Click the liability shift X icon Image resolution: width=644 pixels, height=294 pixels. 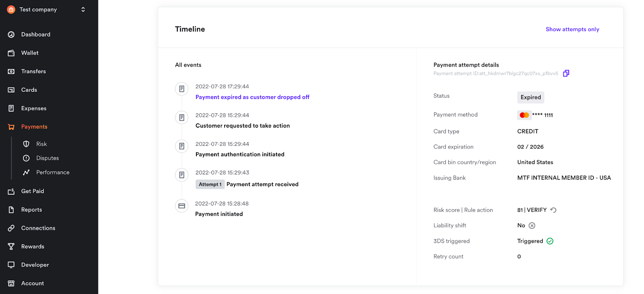coord(532,226)
